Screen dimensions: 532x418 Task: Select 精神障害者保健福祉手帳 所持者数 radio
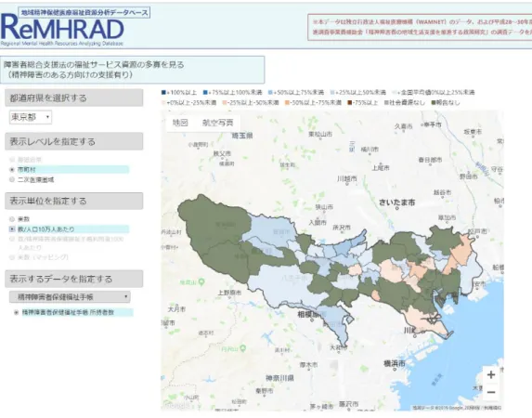(16, 312)
